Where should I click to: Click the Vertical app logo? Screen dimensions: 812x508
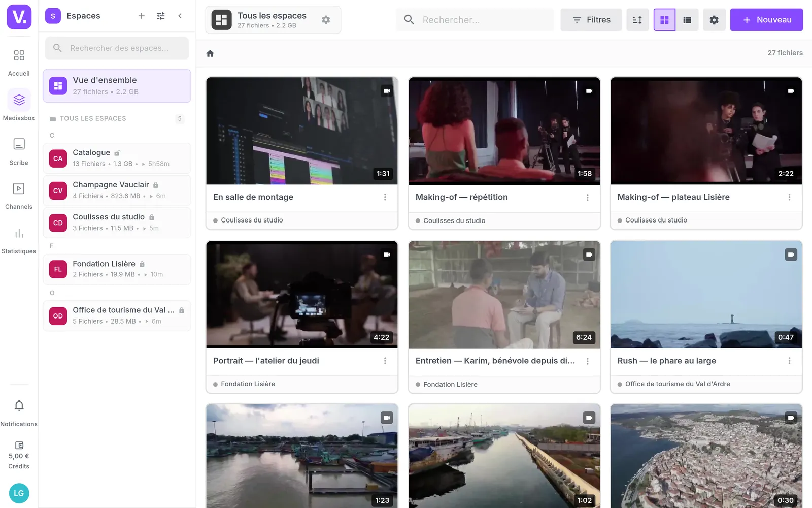pos(19,17)
